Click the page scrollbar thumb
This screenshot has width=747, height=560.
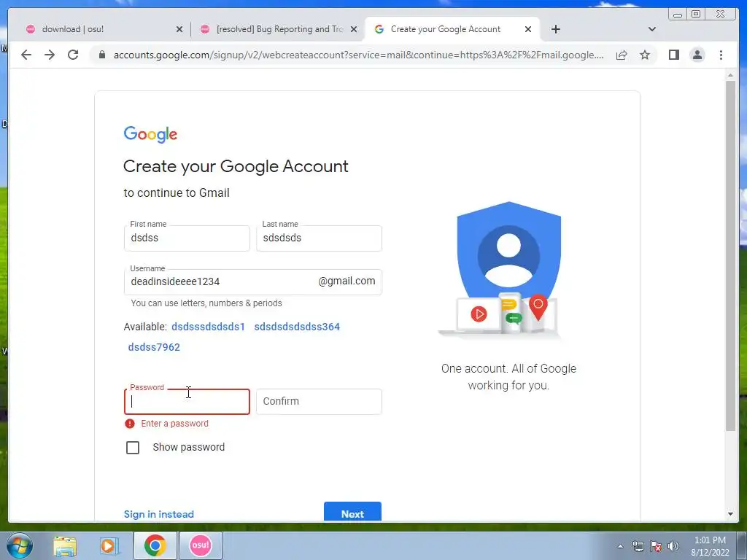click(x=730, y=256)
